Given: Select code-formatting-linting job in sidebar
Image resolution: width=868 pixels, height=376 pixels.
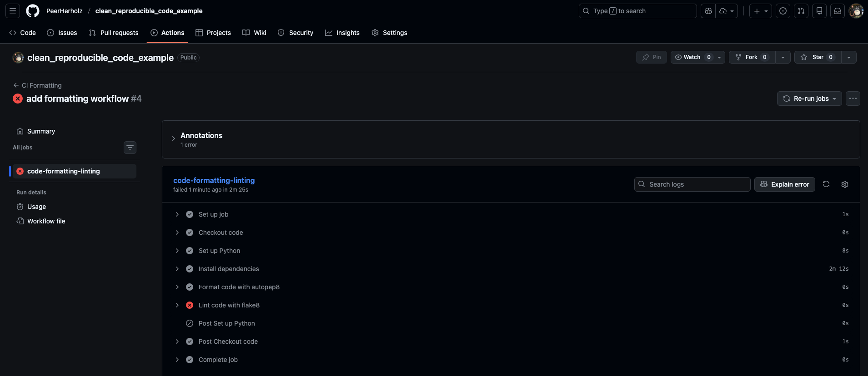Looking at the screenshot, I should pyautogui.click(x=75, y=171).
